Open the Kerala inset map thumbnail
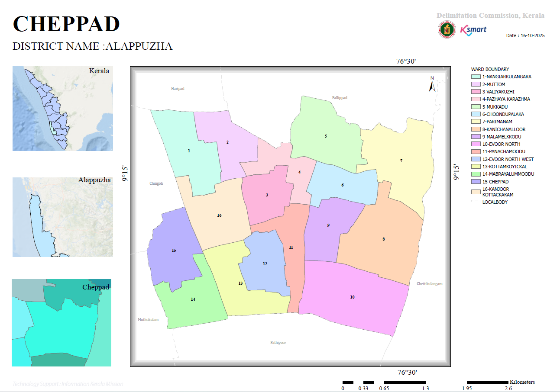This screenshot has width=560, height=392. (63, 109)
